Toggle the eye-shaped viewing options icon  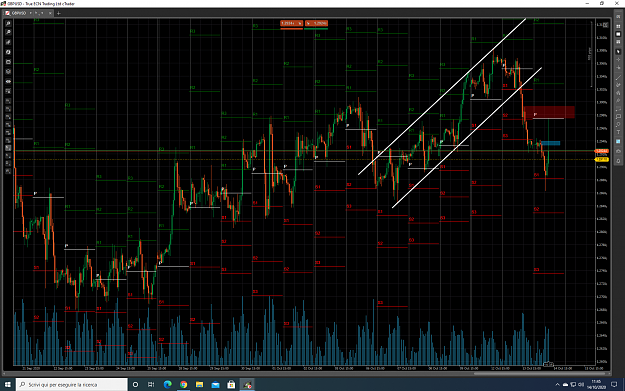pyautogui.click(x=8, y=81)
